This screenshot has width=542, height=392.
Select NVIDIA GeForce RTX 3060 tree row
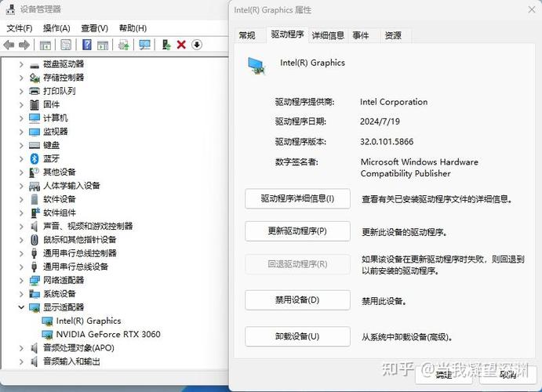tap(107, 334)
